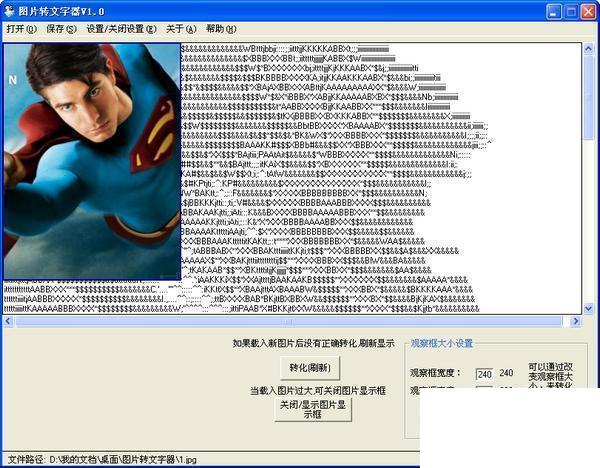Click the horizontal scrollbar left arrow
Screen dimensions: 600x468
click(8, 321)
